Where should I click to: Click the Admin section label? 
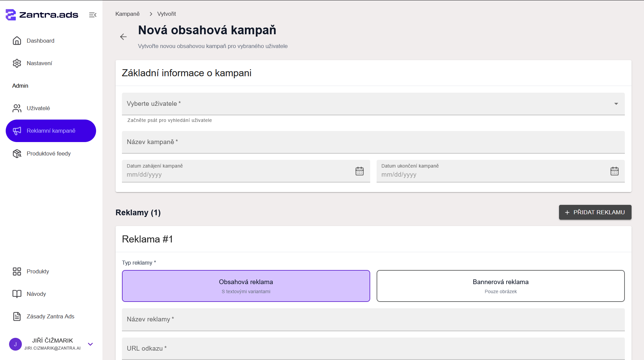coord(20,86)
